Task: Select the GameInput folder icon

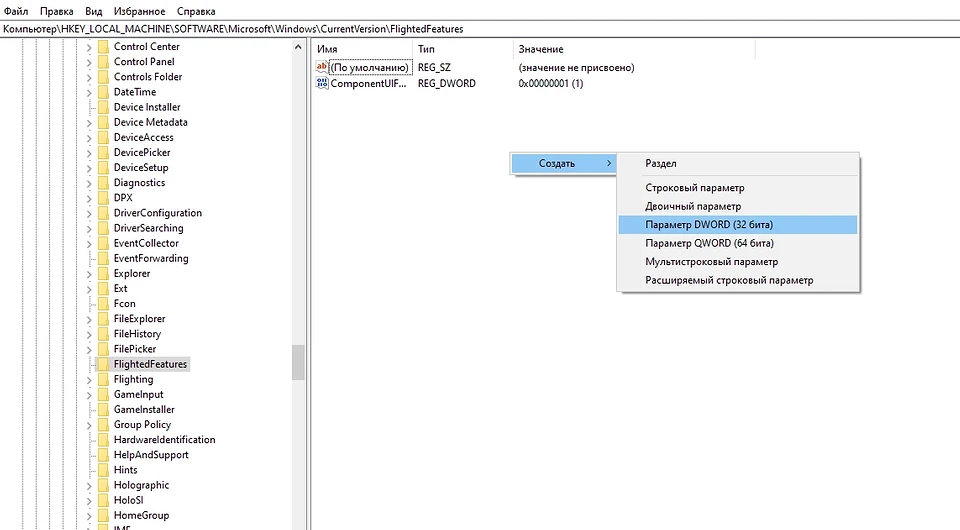Action: click(x=102, y=394)
